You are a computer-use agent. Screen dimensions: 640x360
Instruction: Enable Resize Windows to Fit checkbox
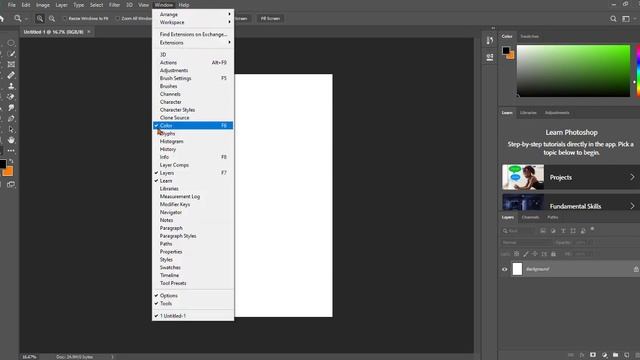(64, 18)
